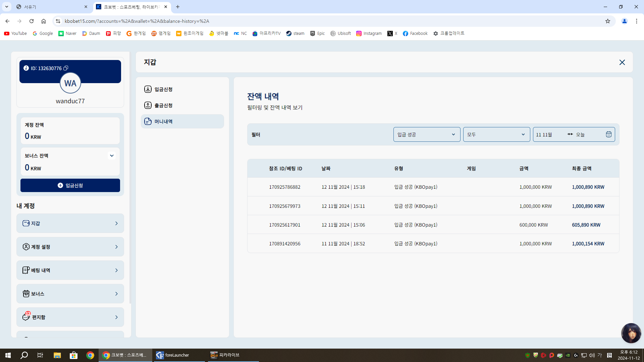
Task: Expand the 보너스 잔액 chevron
Action: [112, 156]
